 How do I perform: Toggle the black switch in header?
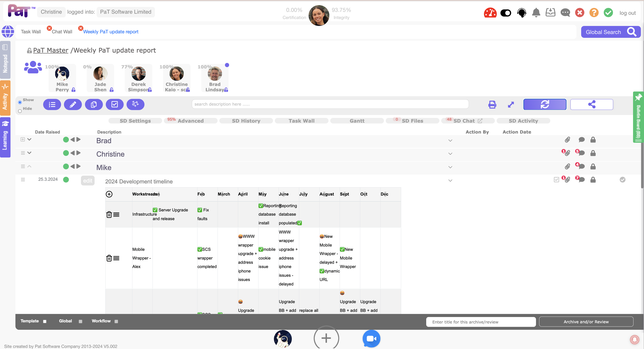[x=506, y=13]
